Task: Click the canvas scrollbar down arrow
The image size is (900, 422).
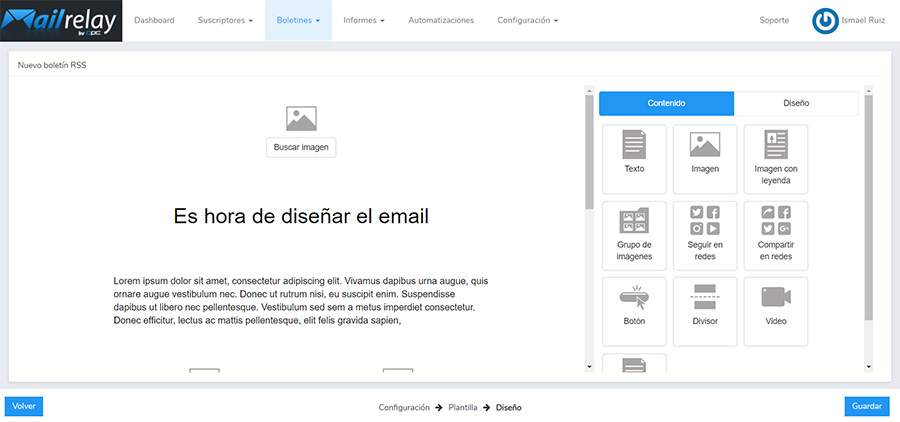Action: [589, 366]
